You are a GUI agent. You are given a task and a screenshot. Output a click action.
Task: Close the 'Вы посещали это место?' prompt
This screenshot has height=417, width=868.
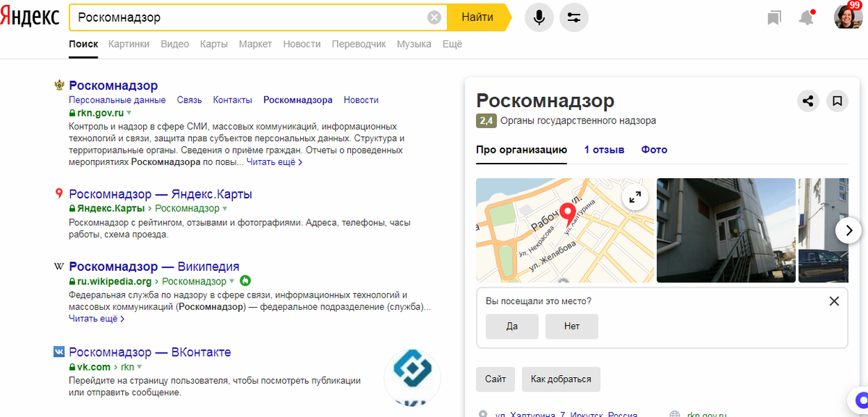(x=834, y=301)
